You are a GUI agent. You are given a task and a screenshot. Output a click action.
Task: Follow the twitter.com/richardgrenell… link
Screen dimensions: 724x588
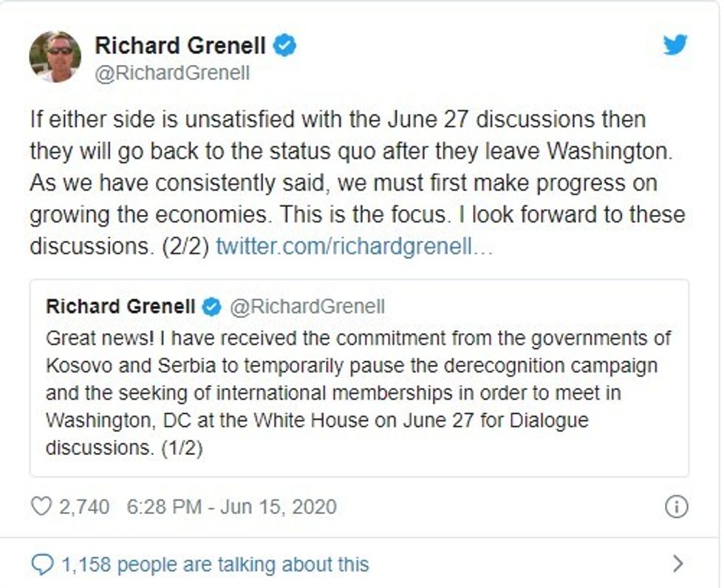(354, 247)
